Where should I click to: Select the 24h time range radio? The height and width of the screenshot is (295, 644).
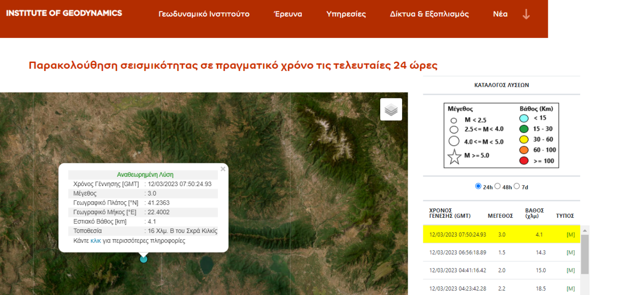(478, 186)
